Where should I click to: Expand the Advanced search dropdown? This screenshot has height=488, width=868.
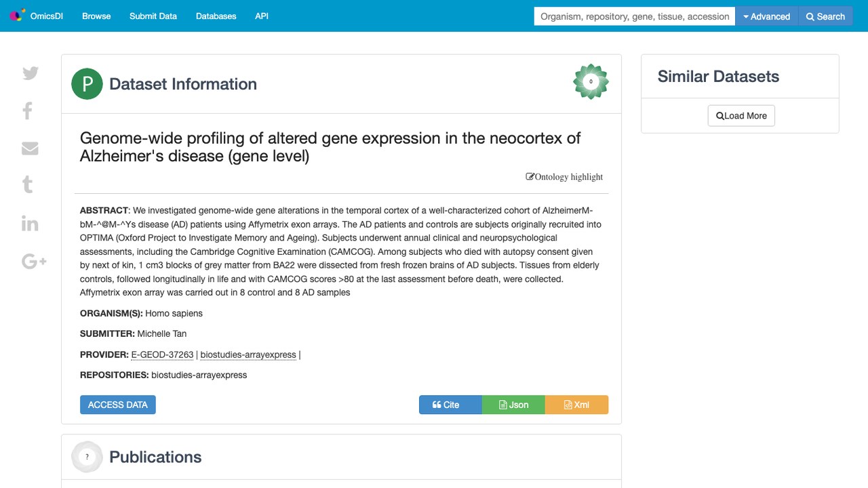pyautogui.click(x=767, y=16)
